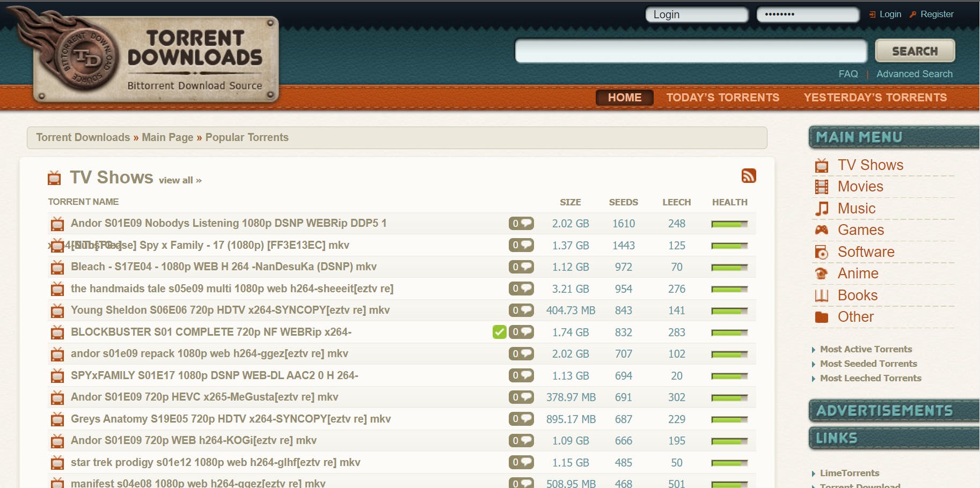Open the HOME tab

(x=625, y=98)
